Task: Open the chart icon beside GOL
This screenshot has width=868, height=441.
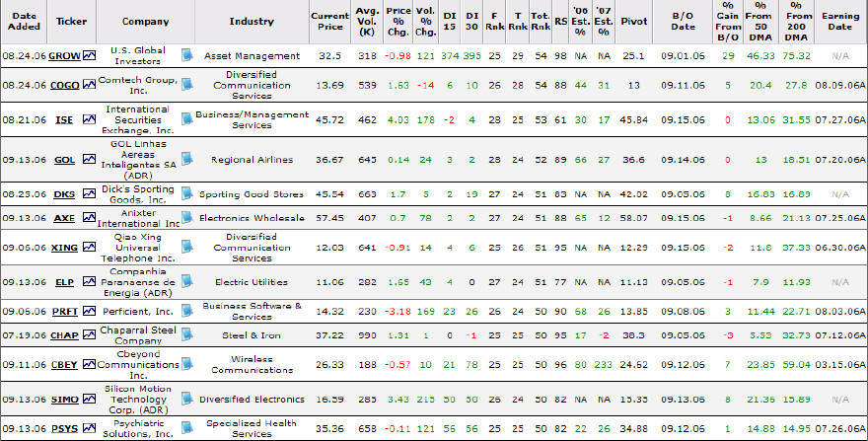Action: pos(89,159)
